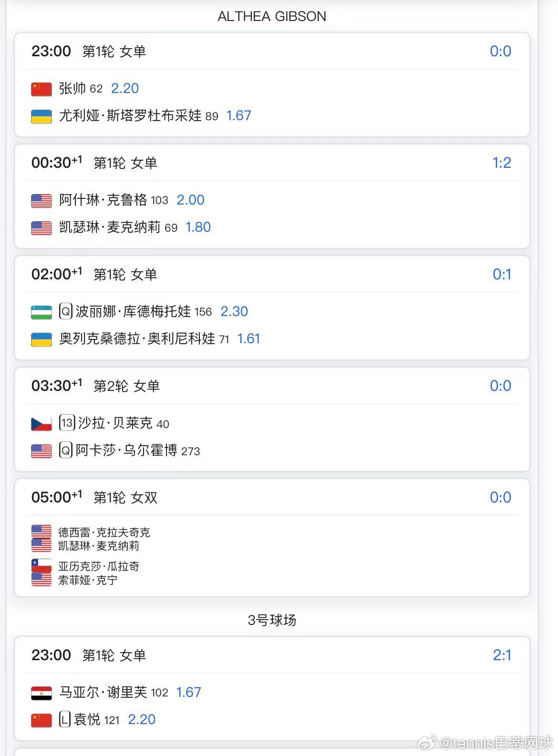Click Ukraine flag beside 尤利娅·斯塔罗杜布采娃
This screenshot has height=756, width=558.
[x=41, y=116]
